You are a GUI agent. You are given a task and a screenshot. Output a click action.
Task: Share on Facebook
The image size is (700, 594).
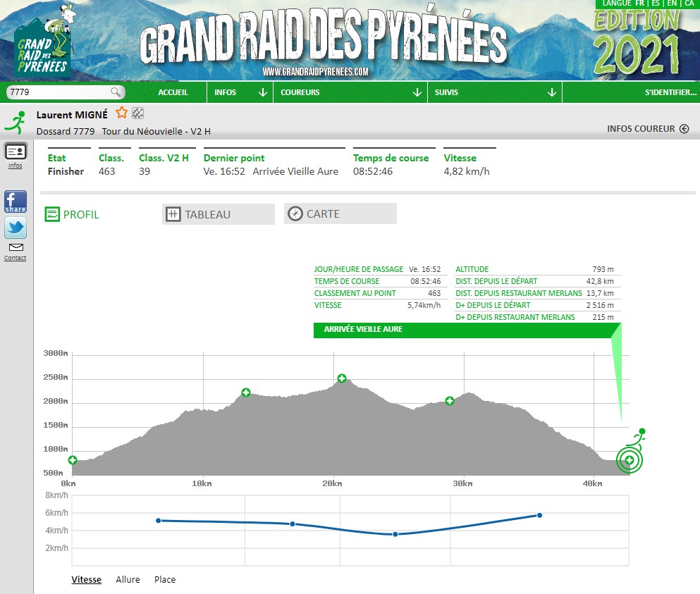tap(16, 202)
